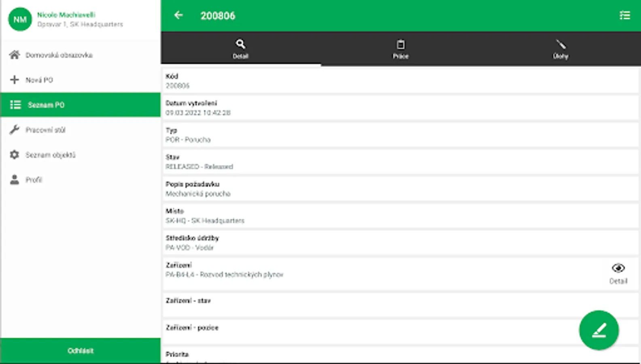Click the Zařízení - stav row
The height and width of the screenshot is (364, 641).
400,305
